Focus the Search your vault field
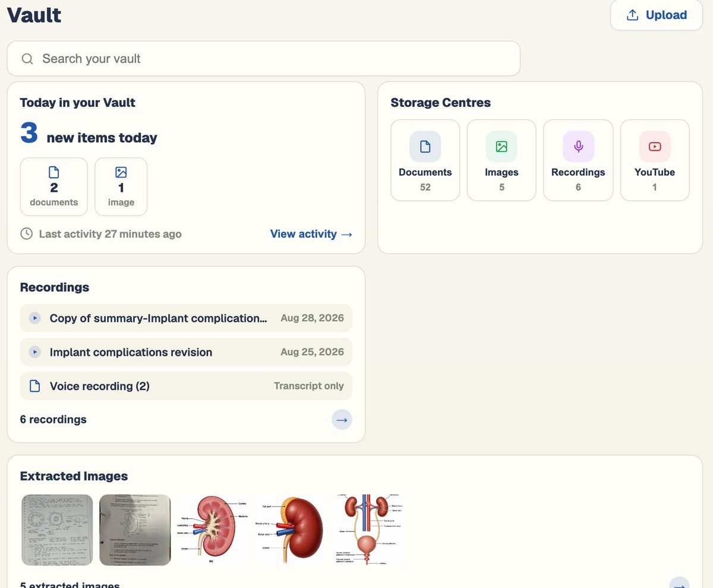 (264, 59)
